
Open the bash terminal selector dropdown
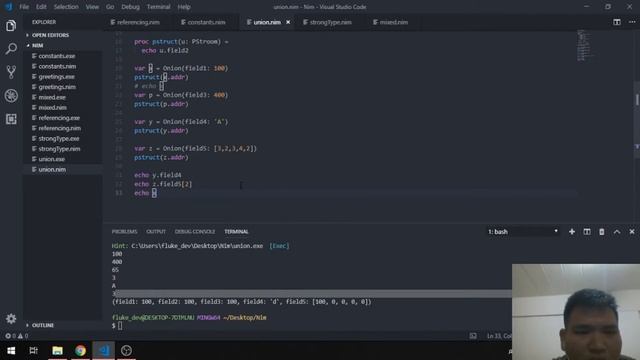(522, 231)
